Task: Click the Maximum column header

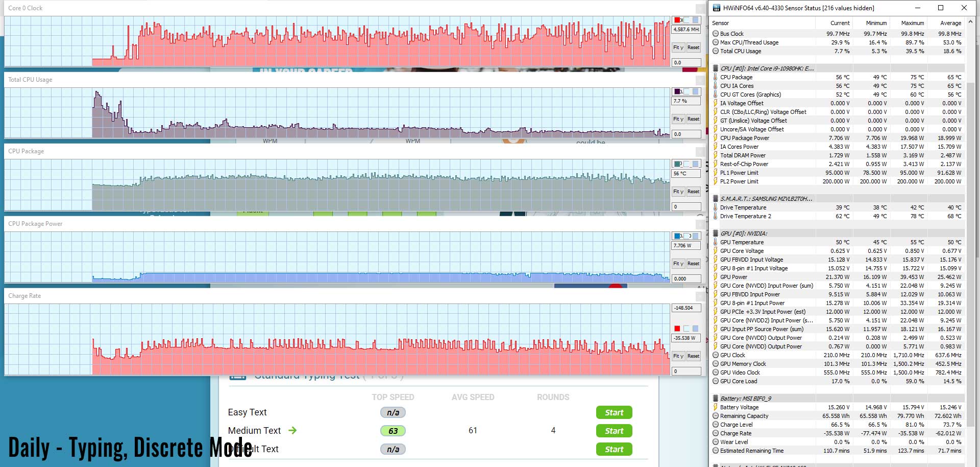Action: coord(912,23)
